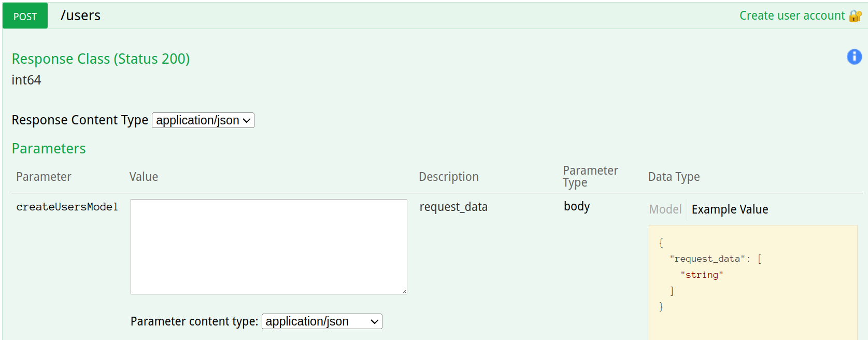Click the blue info icon
The height and width of the screenshot is (340, 868).
(854, 56)
